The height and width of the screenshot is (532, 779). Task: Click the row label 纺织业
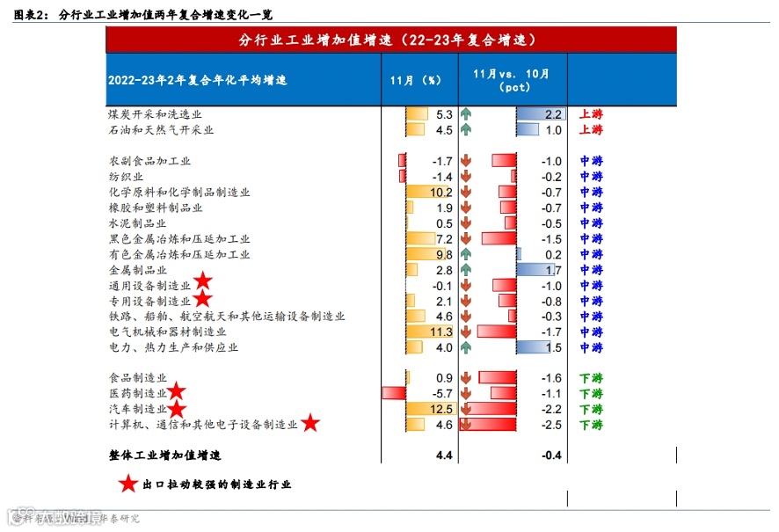click(x=127, y=177)
